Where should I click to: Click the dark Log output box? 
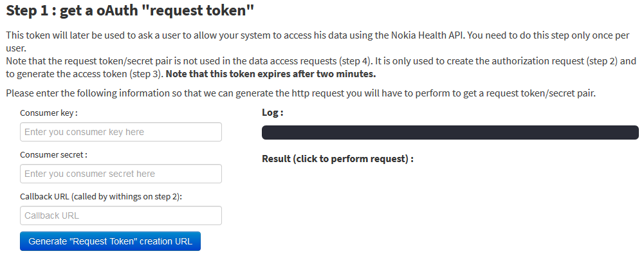[450, 133]
